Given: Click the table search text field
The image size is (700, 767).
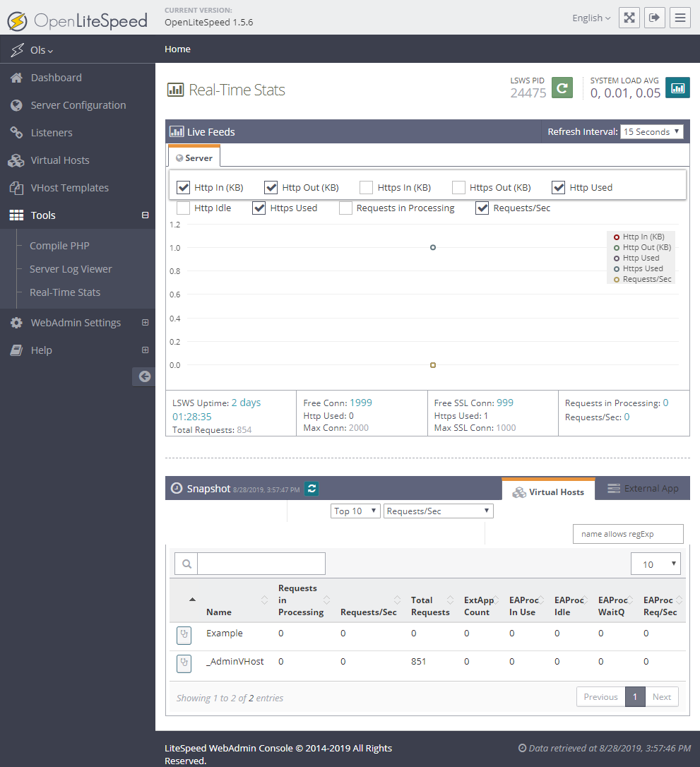Looking at the screenshot, I should (x=261, y=564).
